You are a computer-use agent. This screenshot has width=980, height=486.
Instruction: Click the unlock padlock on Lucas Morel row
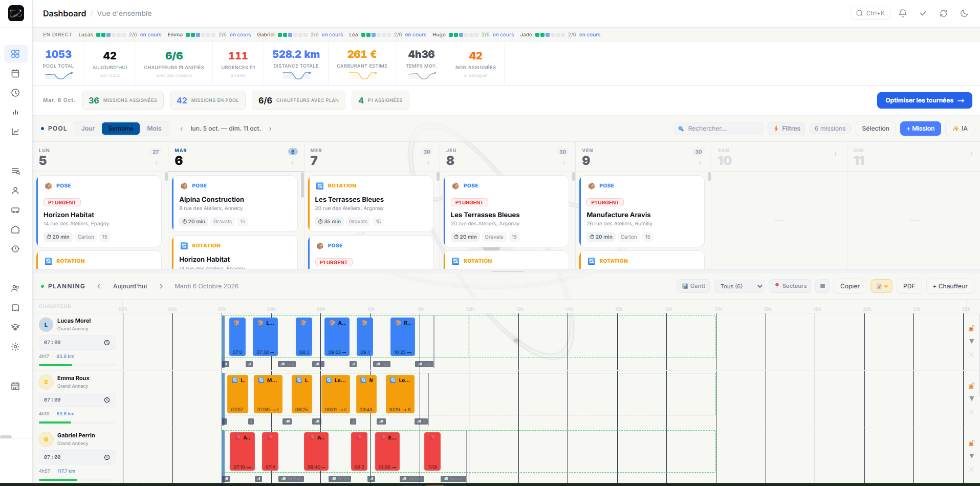(x=971, y=328)
